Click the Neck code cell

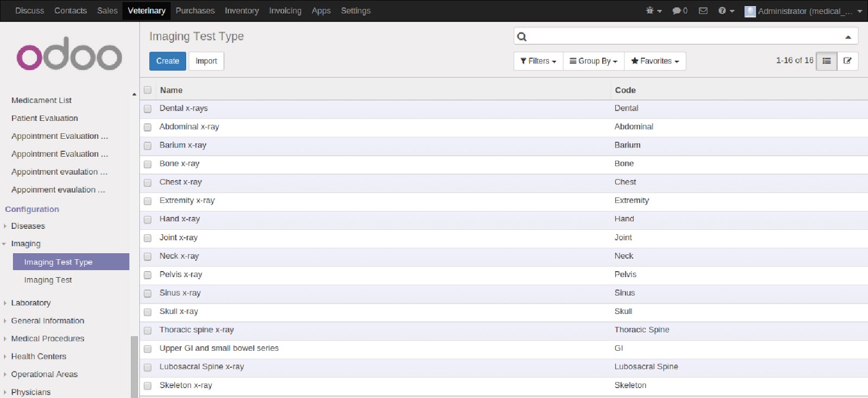click(624, 256)
